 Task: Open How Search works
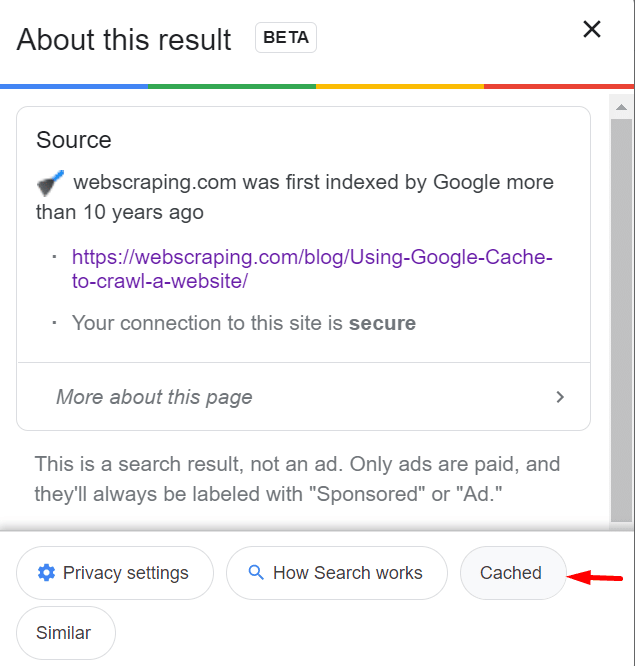coord(337,573)
